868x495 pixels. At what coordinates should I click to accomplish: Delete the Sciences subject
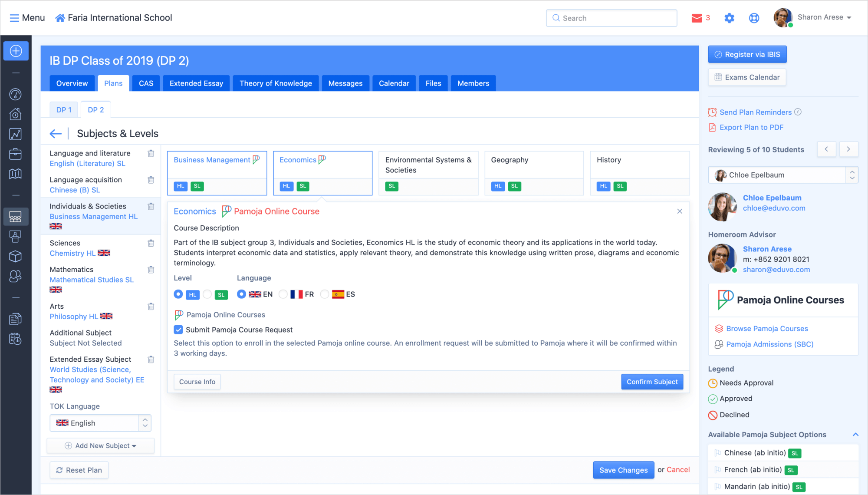pos(151,243)
